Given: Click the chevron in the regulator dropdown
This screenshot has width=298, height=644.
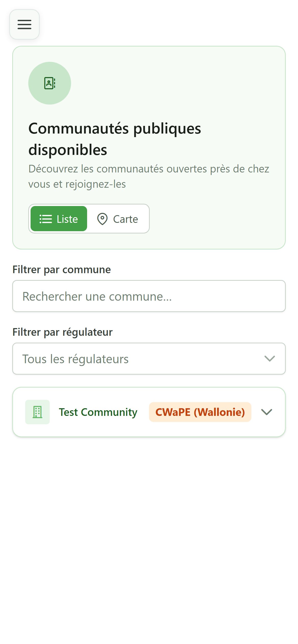Looking at the screenshot, I should click(x=270, y=359).
